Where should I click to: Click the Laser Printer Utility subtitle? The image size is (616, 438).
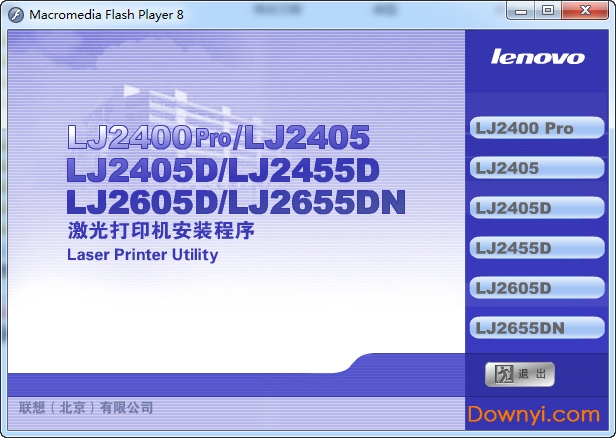143,255
